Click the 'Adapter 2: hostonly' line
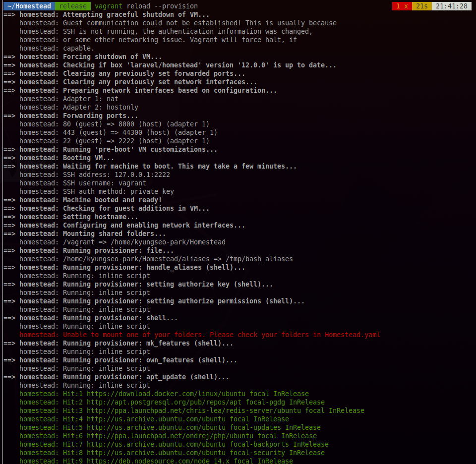476x464 pixels. pos(79,108)
